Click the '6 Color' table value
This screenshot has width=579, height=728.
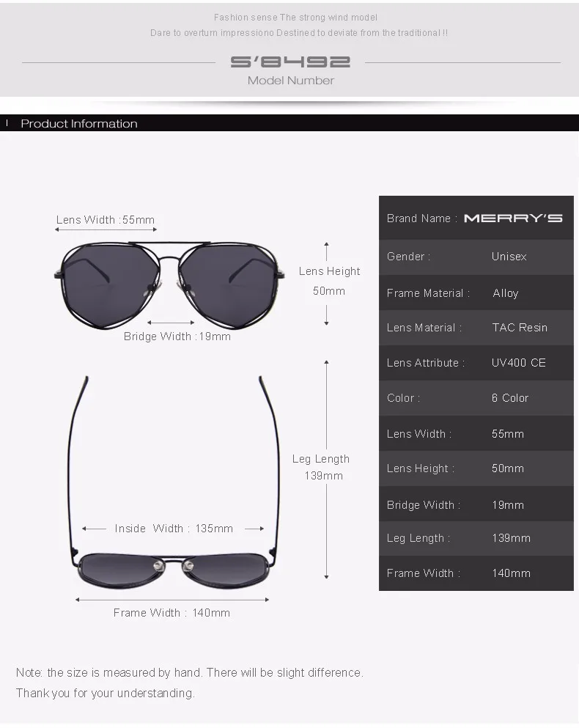[510, 398]
